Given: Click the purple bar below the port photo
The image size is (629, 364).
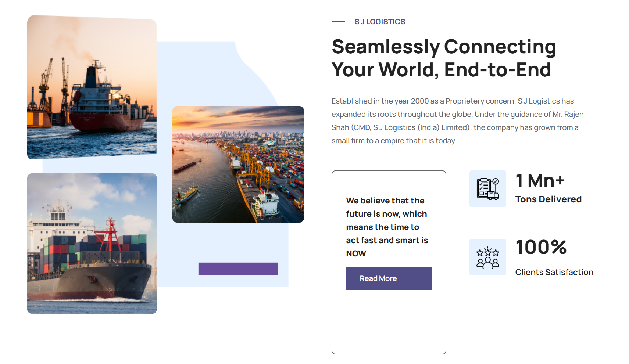Looking at the screenshot, I should [x=238, y=269].
